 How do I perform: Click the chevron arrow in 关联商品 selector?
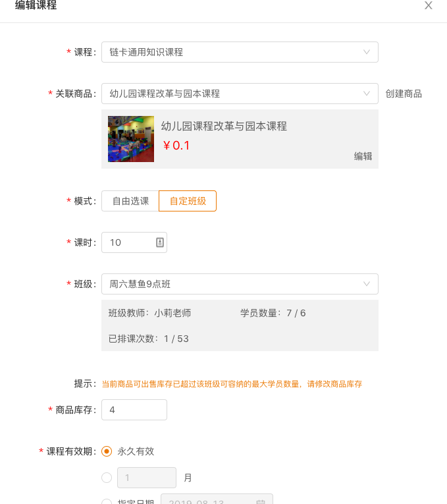tap(367, 94)
